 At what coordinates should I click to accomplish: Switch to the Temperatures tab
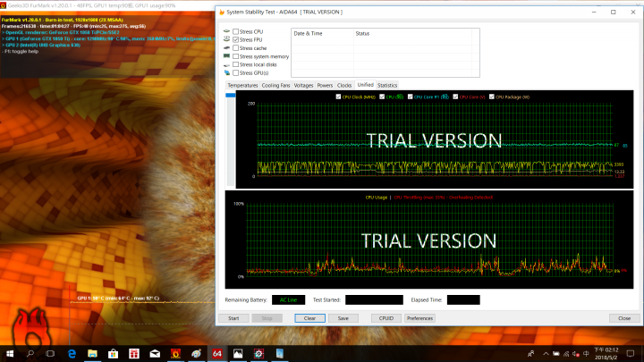242,86
